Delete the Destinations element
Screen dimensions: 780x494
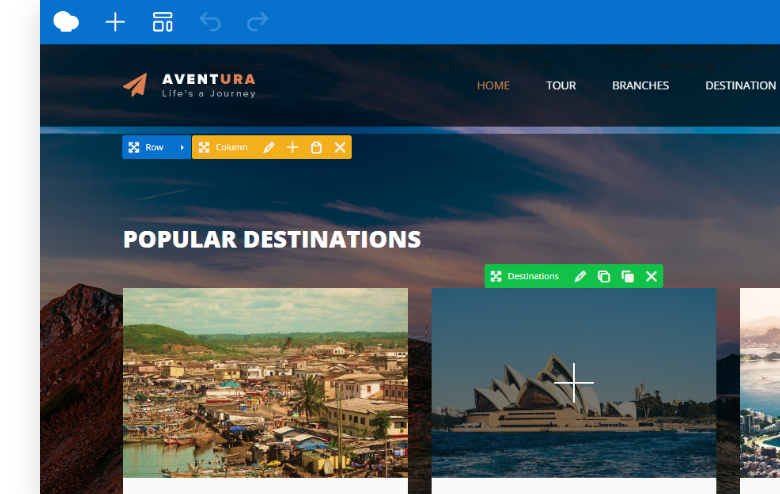[x=651, y=276]
